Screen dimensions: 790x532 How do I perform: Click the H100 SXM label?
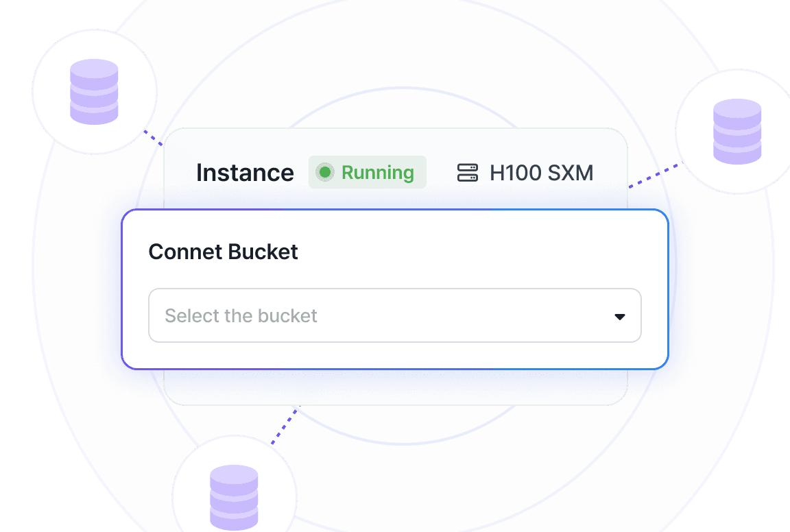click(x=542, y=173)
